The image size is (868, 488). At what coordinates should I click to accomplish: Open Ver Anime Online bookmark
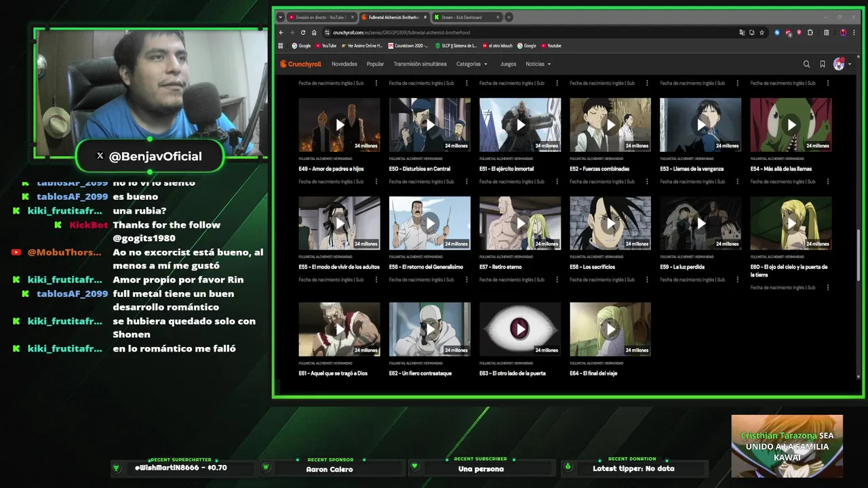tap(362, 45)
